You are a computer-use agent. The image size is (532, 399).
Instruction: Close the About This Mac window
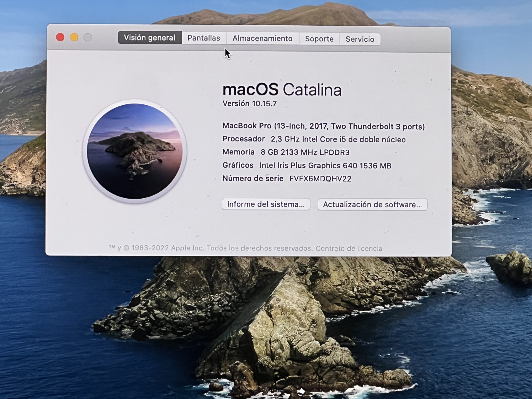point(60,37)
